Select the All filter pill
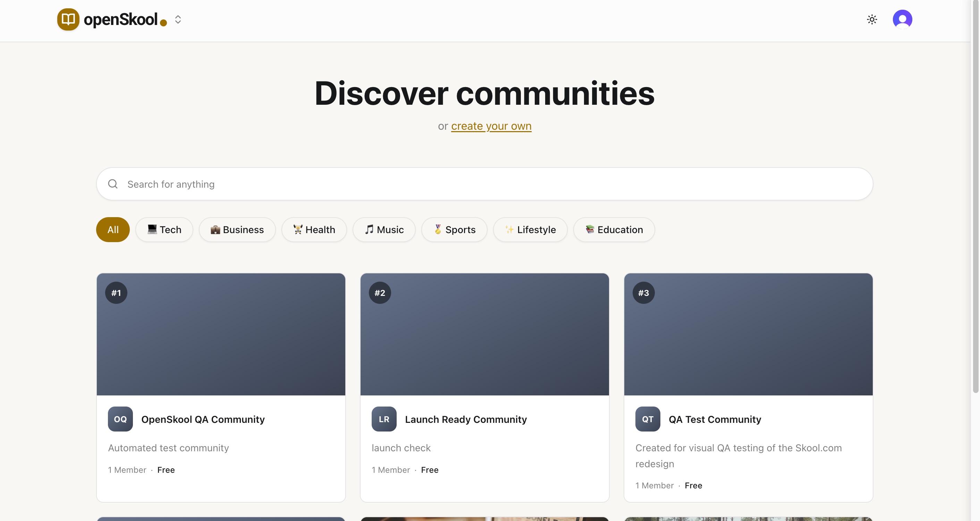Screen dimensions: 980x521 tap(112, 229)
